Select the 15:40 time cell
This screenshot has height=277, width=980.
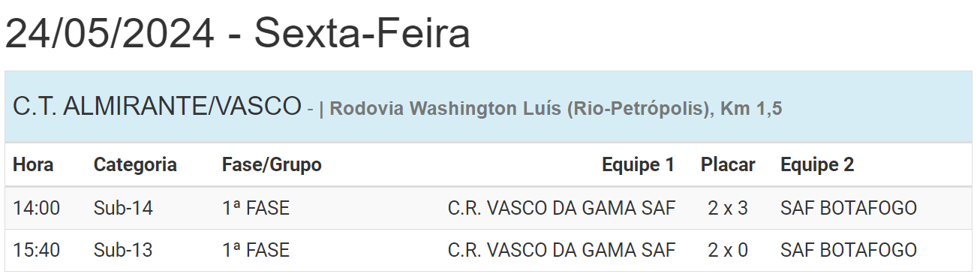pyautogui.click(x=36, y=250)
